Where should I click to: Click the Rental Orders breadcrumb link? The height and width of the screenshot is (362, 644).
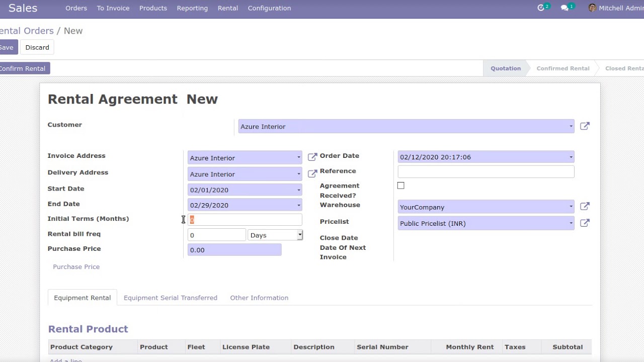pos(27,31)
